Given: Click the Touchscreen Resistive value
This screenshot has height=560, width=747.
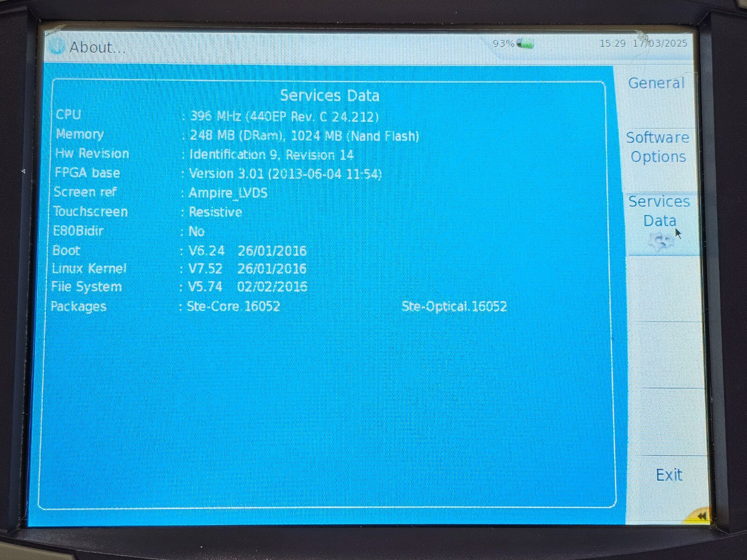Looking at the screenshot, I should (215, 212).
